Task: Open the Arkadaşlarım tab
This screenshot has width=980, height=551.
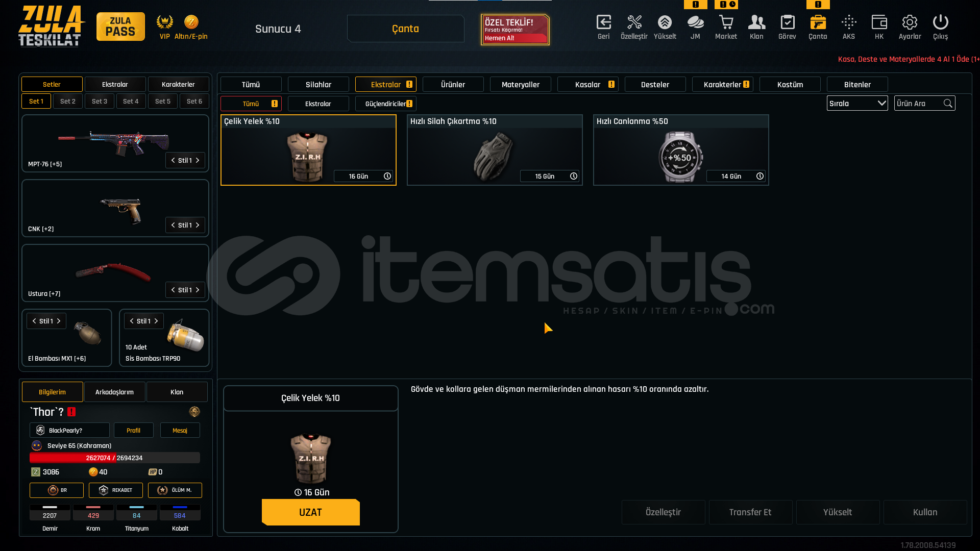Action: pyautogui.click(x=115, y=392)
